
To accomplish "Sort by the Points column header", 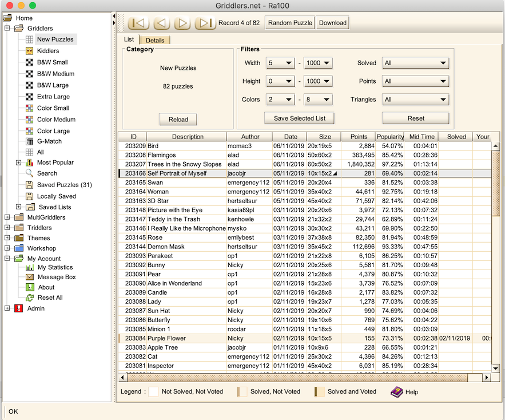I will 359,137.
